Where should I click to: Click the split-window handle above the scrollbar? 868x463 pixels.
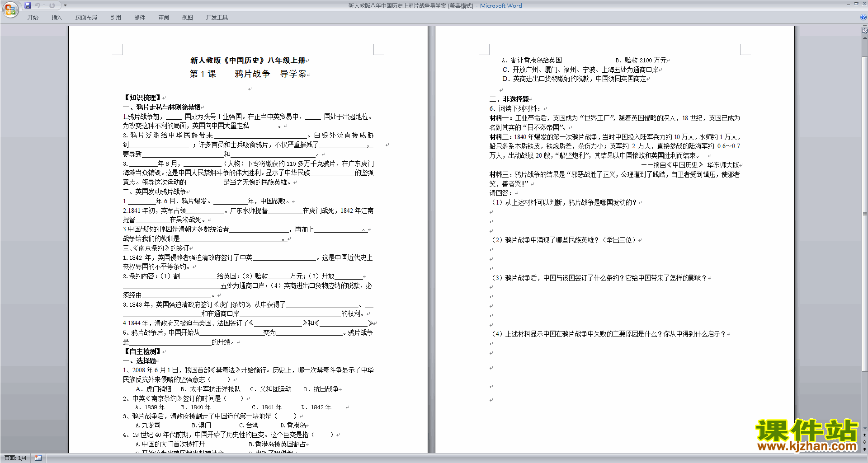[x=864, y=26]
